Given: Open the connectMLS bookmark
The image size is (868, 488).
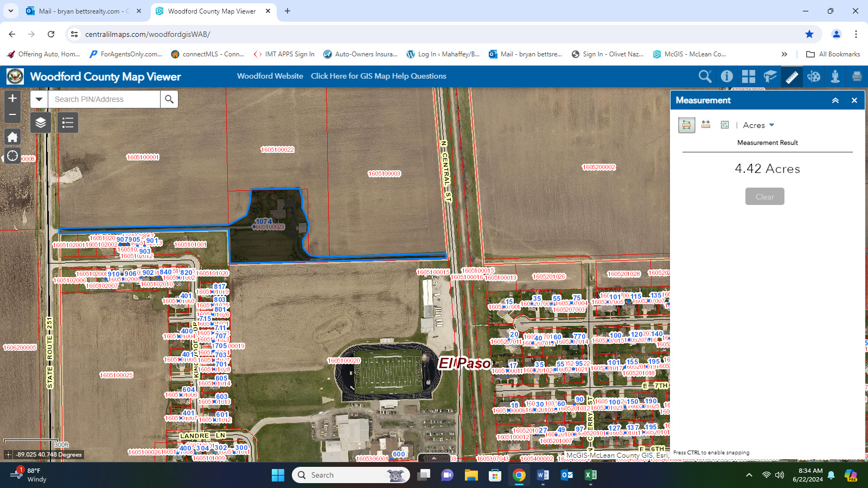Looking at the screenshot, I should pyautogui.click(x=208, y=54).
